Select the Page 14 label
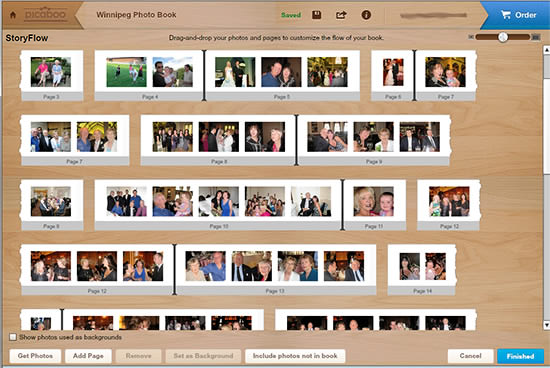The width and height of the screenshot is (550, 368). click(x=422, y=291)
